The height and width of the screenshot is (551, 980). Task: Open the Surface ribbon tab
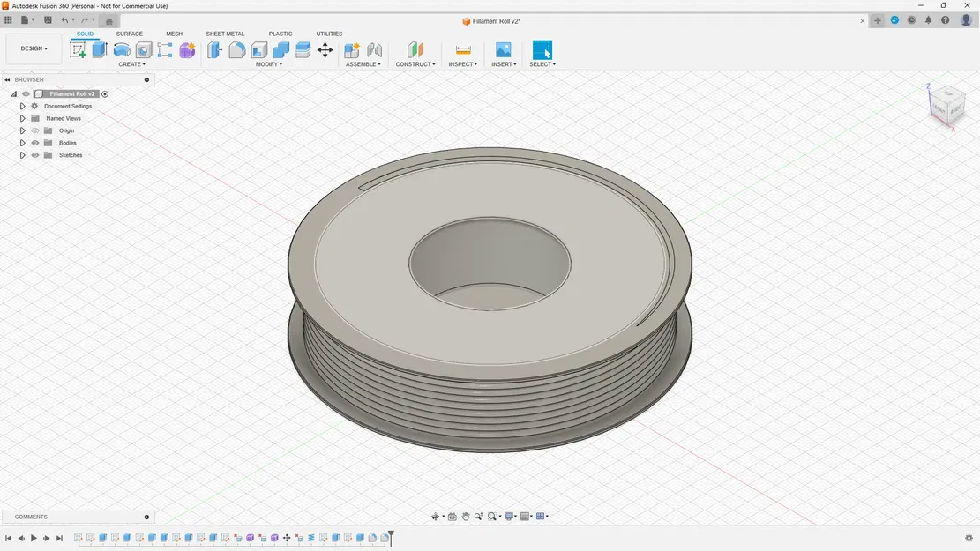pos(130,34)
